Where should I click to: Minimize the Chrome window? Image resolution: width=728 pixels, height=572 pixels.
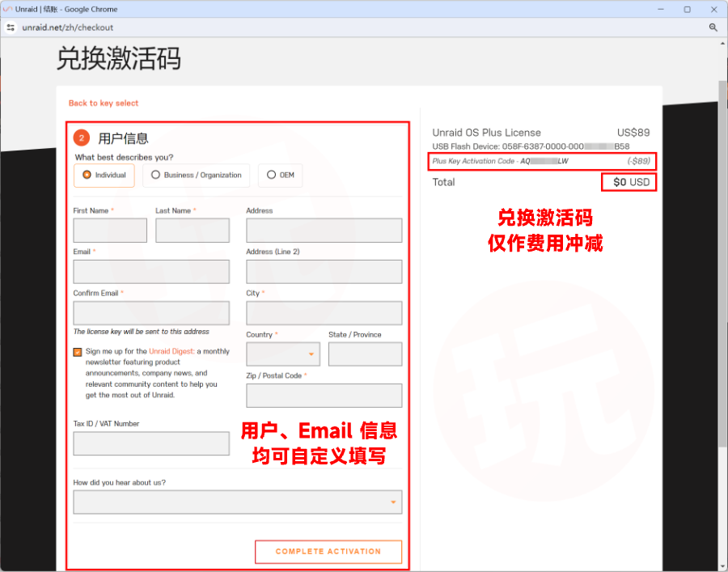[x=661, y=9]
